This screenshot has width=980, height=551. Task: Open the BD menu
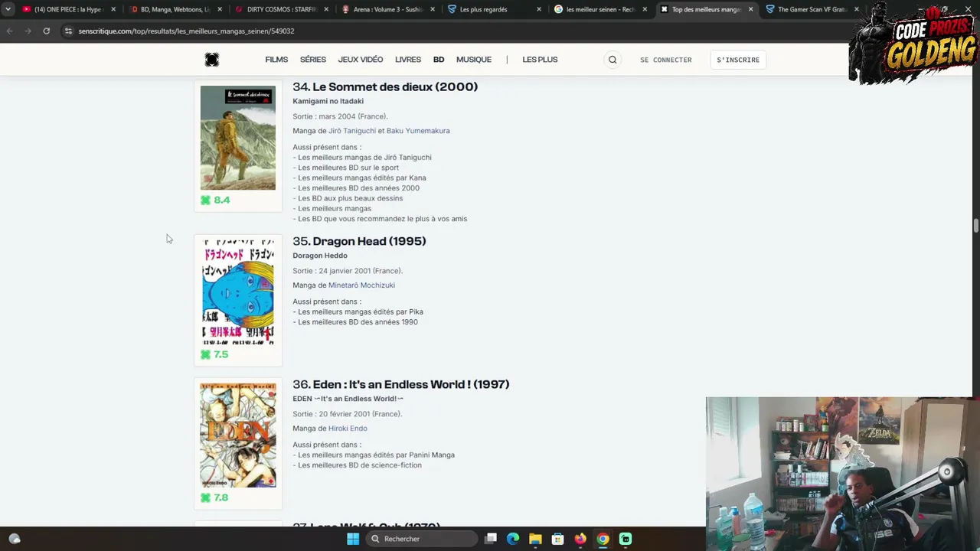coord(439,60)
